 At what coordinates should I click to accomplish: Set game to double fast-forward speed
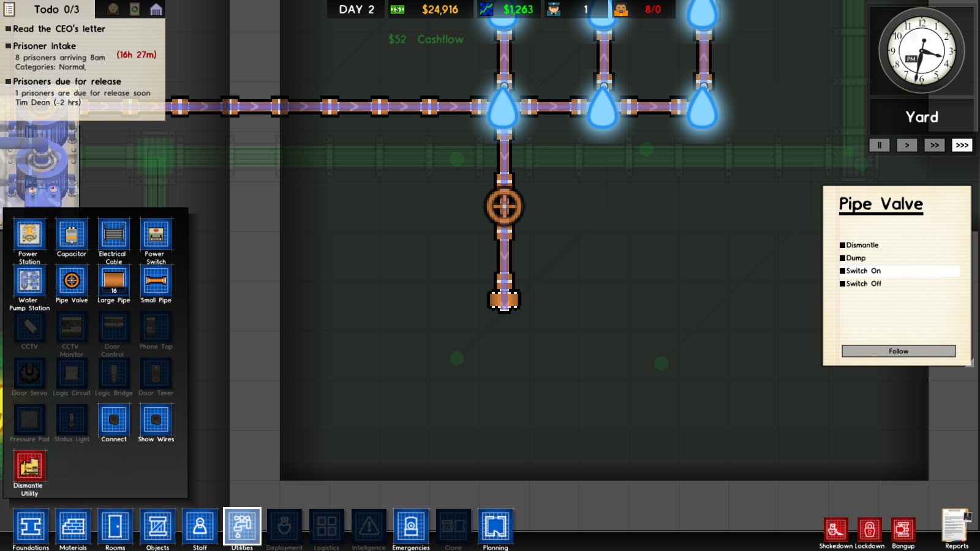click(935, 145)
